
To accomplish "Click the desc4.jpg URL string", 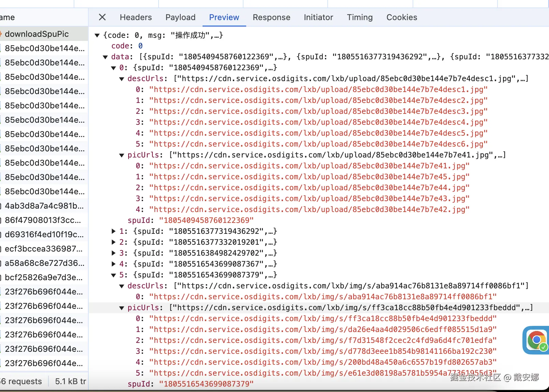I will [x=318, y=122].
